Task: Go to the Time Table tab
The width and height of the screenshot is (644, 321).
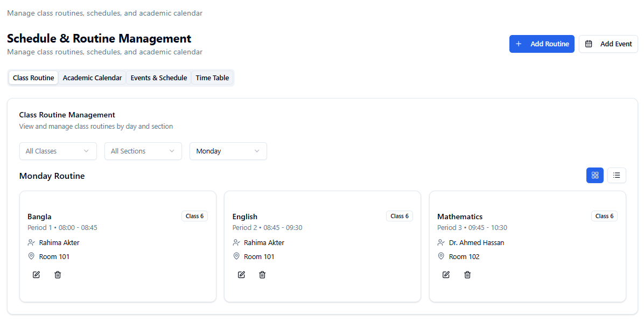Action: [x=212, y=78]
